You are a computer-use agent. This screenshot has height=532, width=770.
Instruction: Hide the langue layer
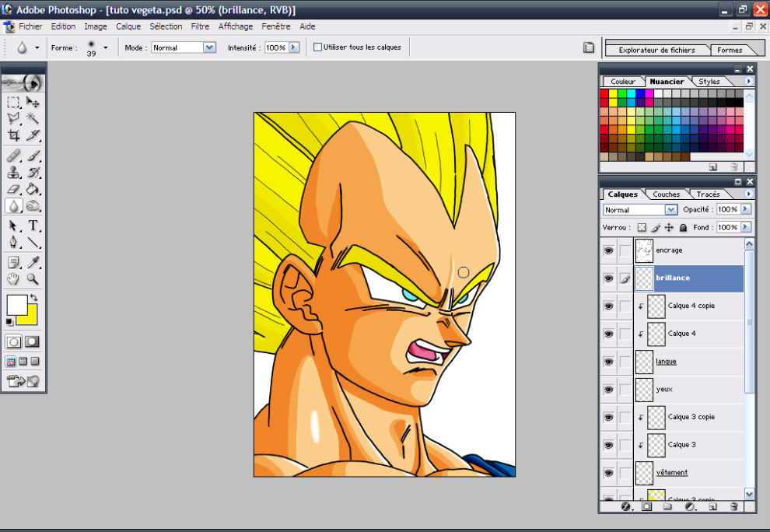click(608, 362)
